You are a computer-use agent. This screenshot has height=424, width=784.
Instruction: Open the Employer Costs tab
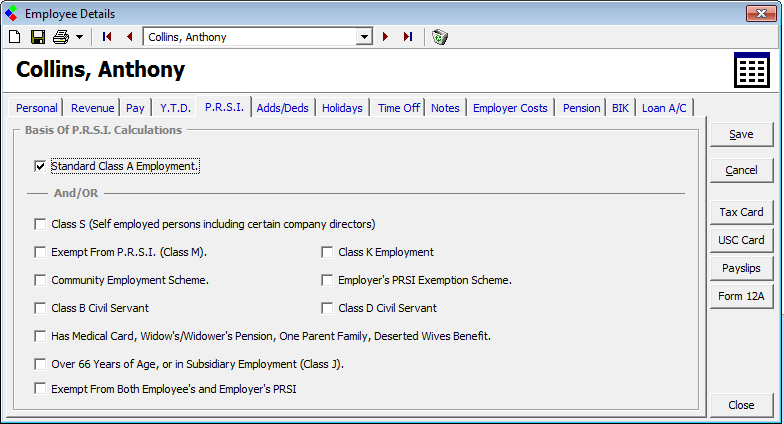click(x=510, y=108)
